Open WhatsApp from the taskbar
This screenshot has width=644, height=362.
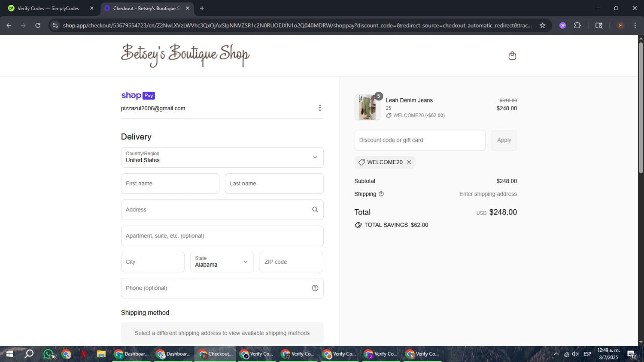[49, 354]
